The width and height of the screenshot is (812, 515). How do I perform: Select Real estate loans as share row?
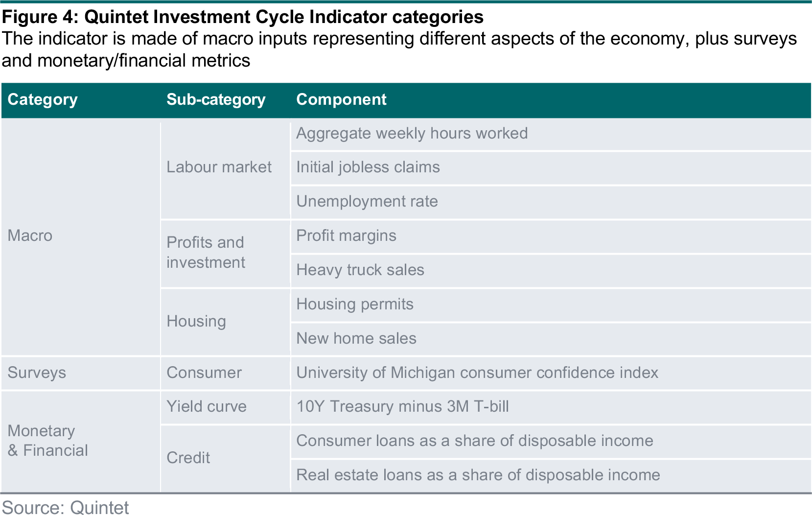pos(551,475)
